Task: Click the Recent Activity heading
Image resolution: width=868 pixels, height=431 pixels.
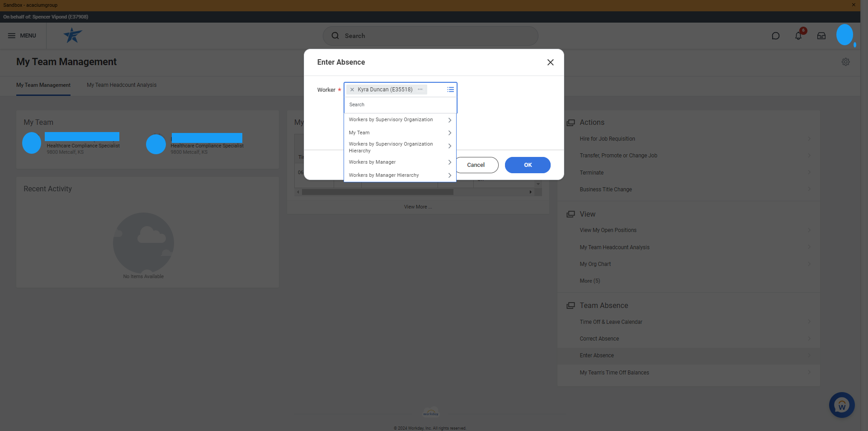Action: point(47,189)
